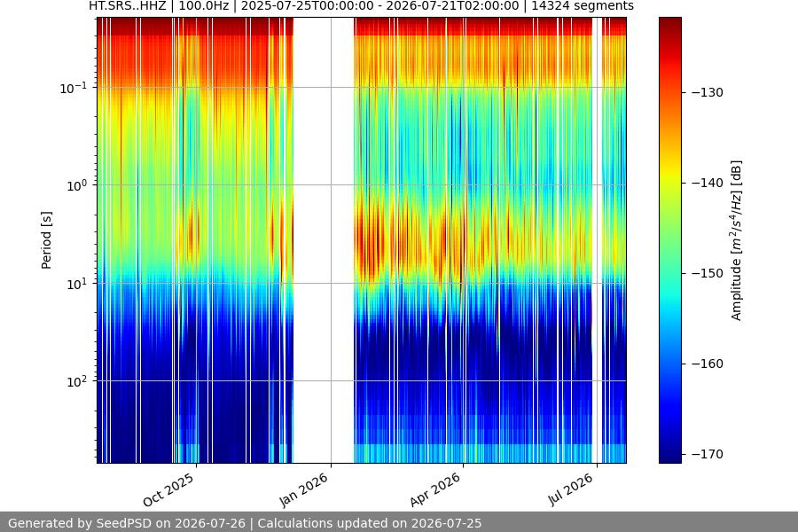The width and height of the screenshot is (798, 532).
Task: Click the Amplitude [dB] colorbar label
Action: pos(736,240)
